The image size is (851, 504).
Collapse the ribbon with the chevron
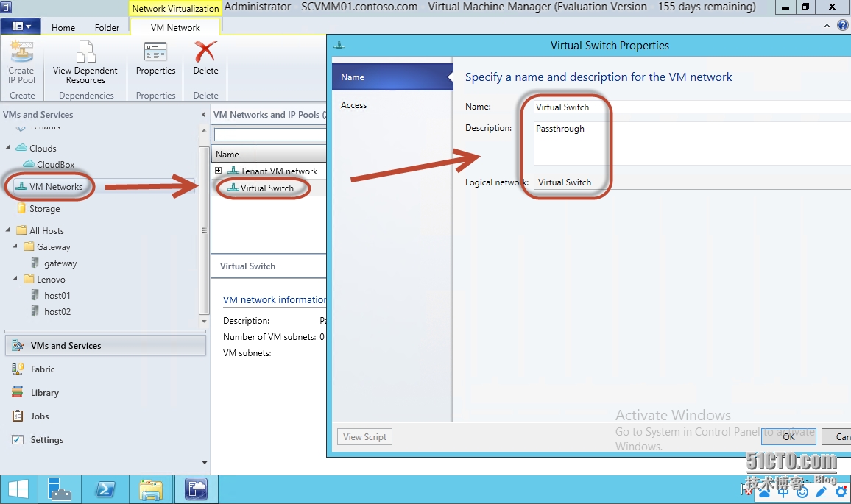pyautogui.click(x=827, y=26)
